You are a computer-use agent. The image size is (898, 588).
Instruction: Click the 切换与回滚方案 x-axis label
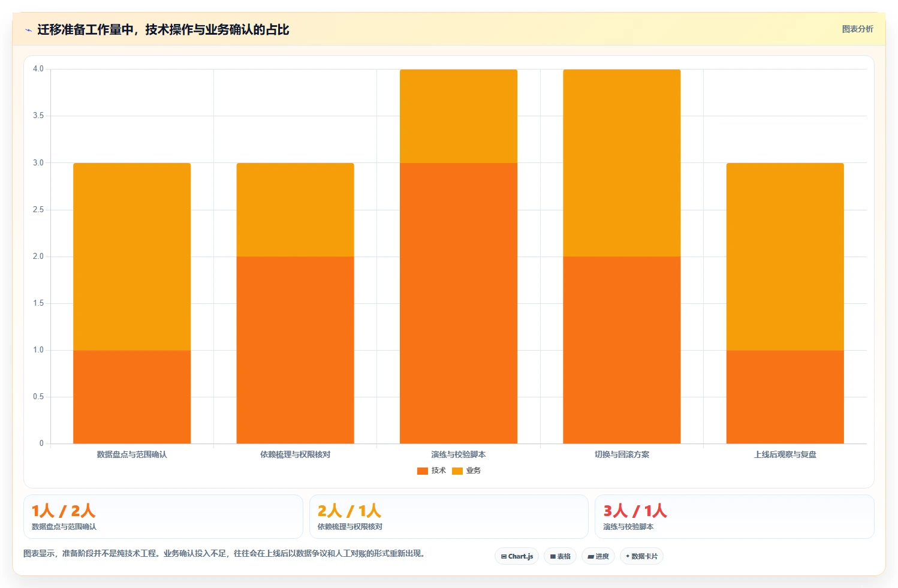622,454
